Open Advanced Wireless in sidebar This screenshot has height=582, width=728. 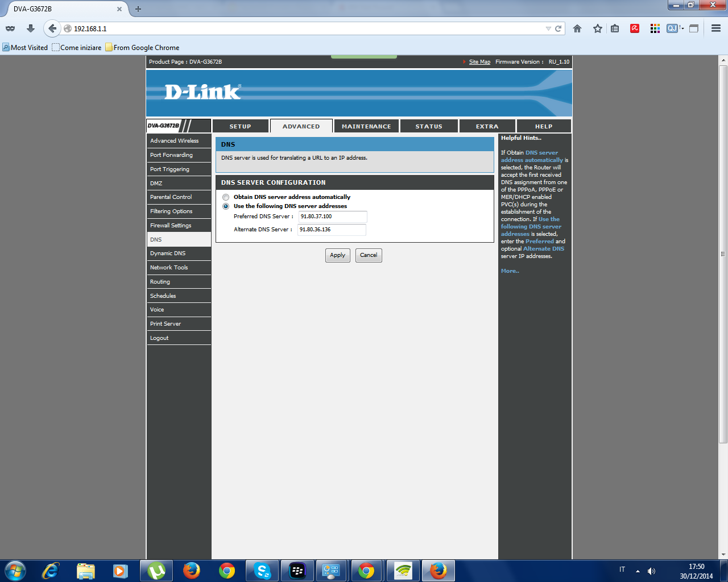click(179, 140)
